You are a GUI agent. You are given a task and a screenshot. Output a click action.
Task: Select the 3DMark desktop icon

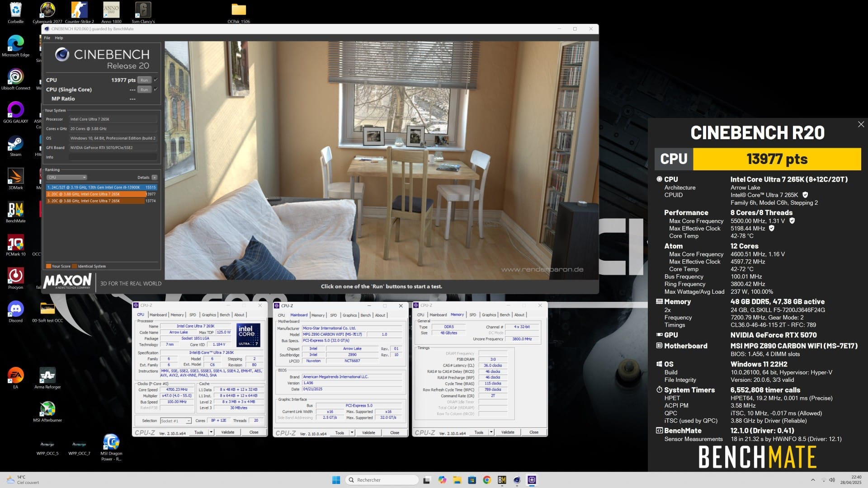pyautogui.click(x=15, y=178)
